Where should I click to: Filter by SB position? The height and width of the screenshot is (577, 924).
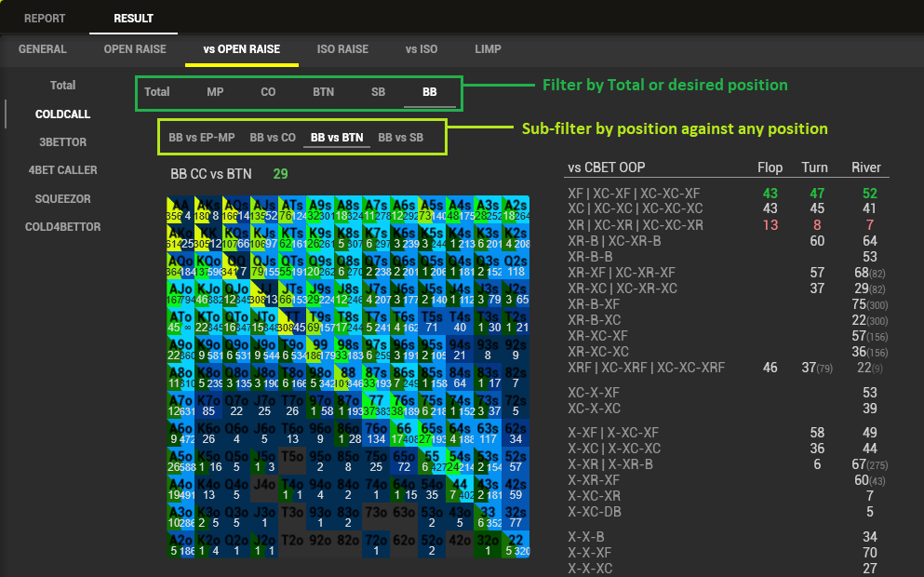(378, 92)
